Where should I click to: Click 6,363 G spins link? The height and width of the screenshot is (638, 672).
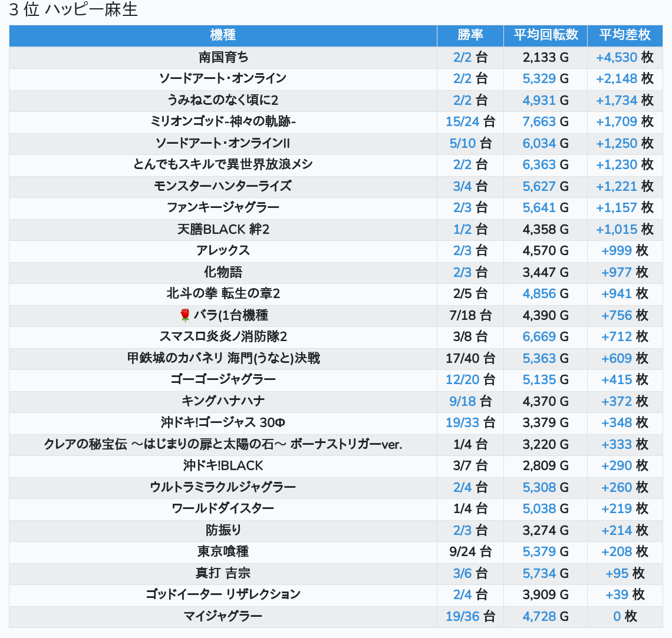click(x=539, y=165)
